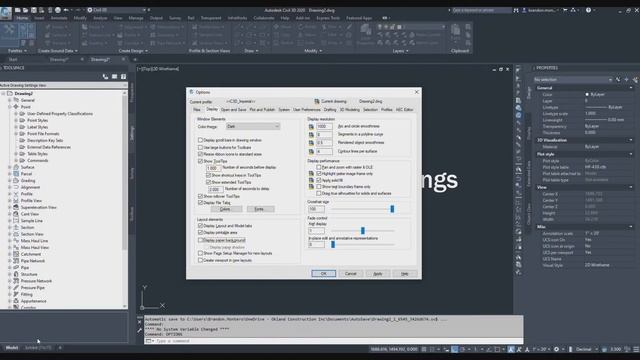640x360 pixels.
Task: Click Apply in Options dialog
Action: [x=378, y=273]
